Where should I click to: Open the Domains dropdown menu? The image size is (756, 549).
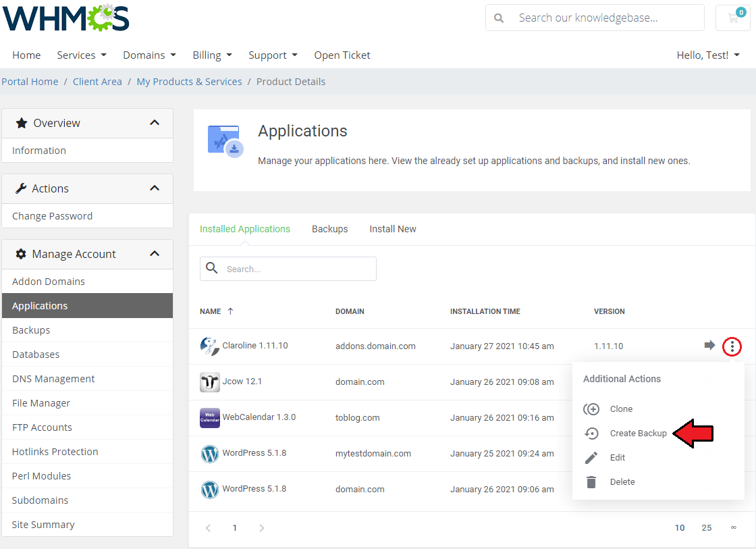coord(149,55)
